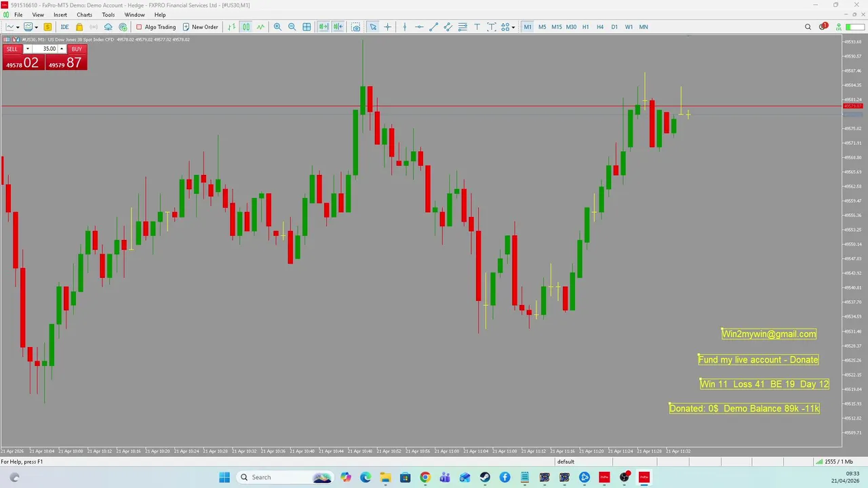Switch to MN timeframe
Viewport: 868px width, 488px height.
[644, 27]
